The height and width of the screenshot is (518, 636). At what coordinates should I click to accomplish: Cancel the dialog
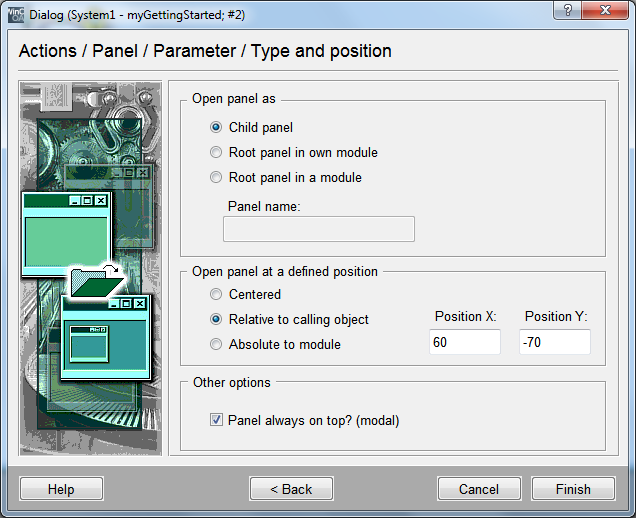pos(479,489)
